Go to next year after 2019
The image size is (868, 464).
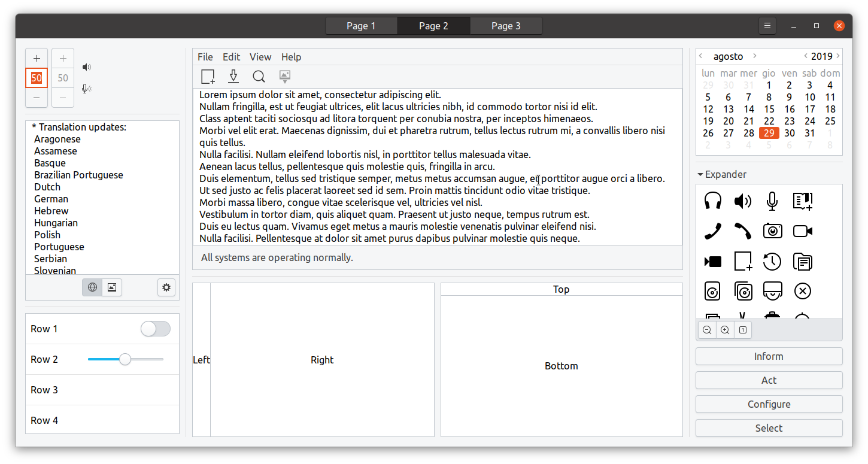[837, 56]
